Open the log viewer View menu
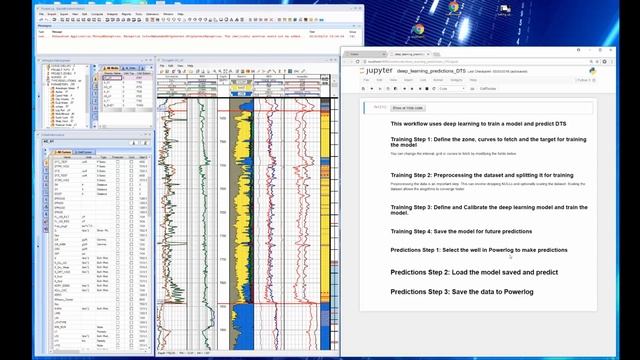The width and height of the screenshot is (640, 360). [180, 65]
